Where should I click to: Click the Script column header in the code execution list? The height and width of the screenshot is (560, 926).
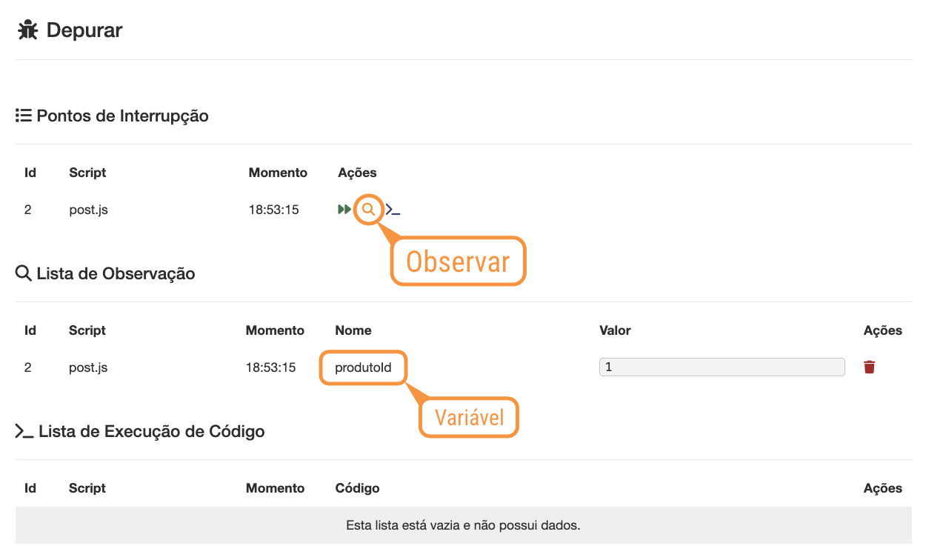click(87, 488)
